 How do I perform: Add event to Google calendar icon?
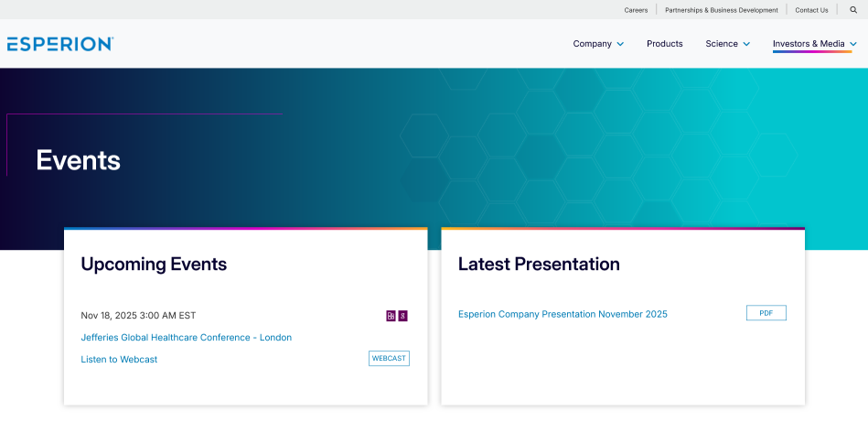[402, 316]
